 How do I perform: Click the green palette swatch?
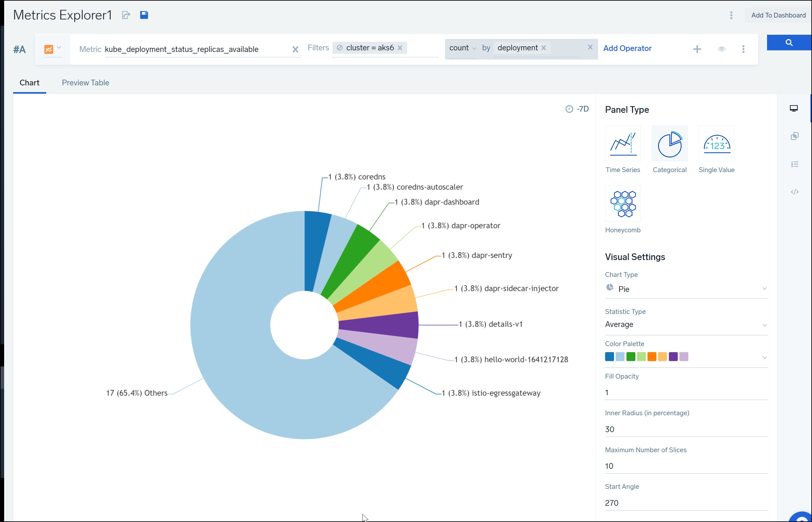pyautogui.click(x=631, y=357)
